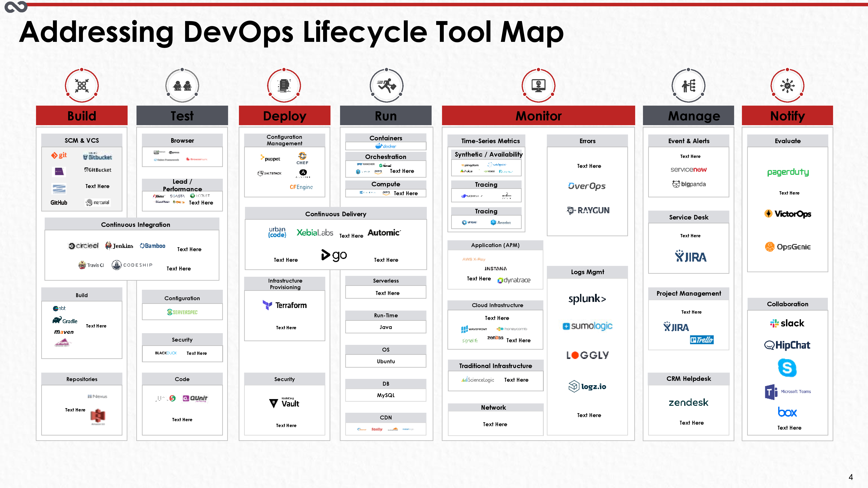Click the Deploy stage document icon
868x488 pixels.
(284, 85)
